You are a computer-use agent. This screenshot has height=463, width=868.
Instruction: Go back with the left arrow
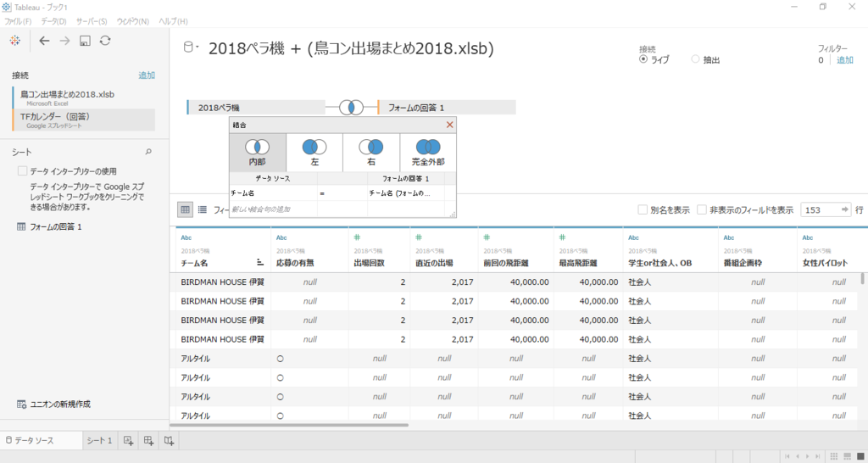pyautogui.click(x=44, y=41)
